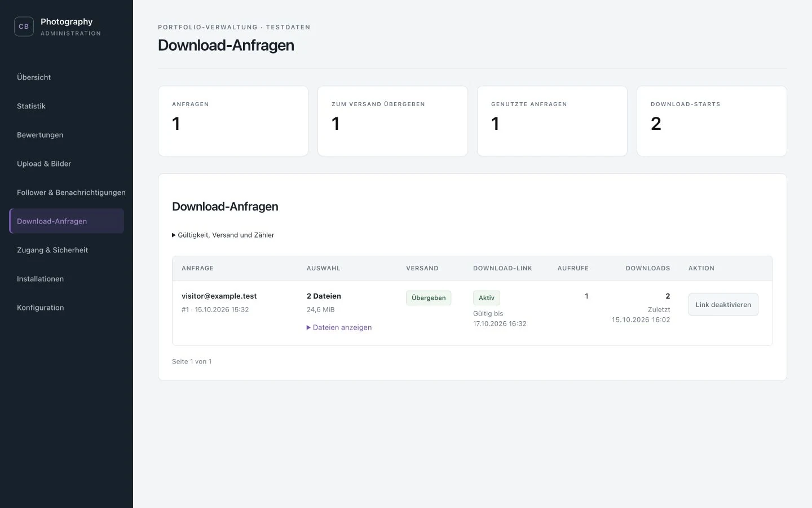Click the Übergeben status badge
Image resolution: width=812 pixels, height=508 pixels.
tap(429, 298)
